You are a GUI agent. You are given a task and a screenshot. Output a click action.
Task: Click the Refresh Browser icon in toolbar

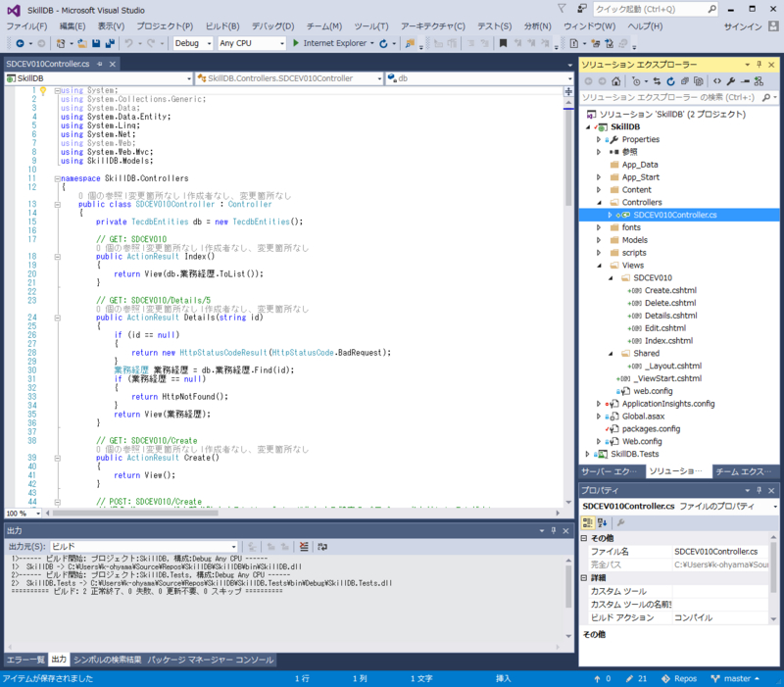383,43
